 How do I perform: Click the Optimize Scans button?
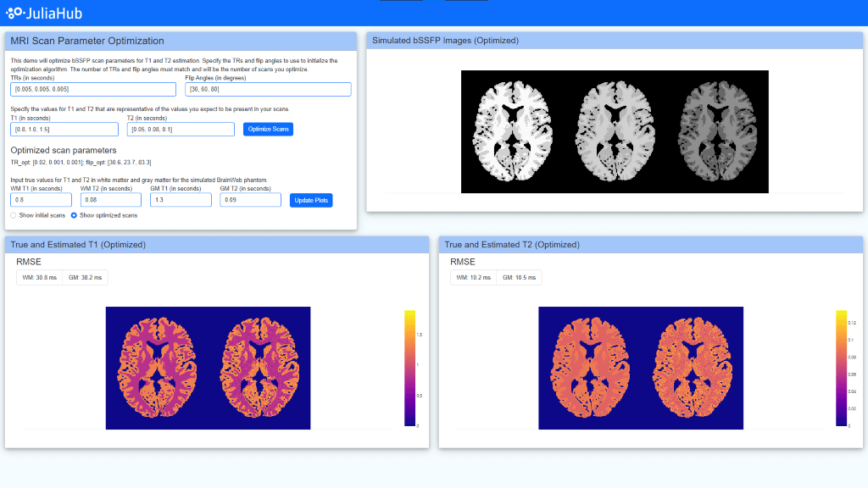(x=269, y=129)
